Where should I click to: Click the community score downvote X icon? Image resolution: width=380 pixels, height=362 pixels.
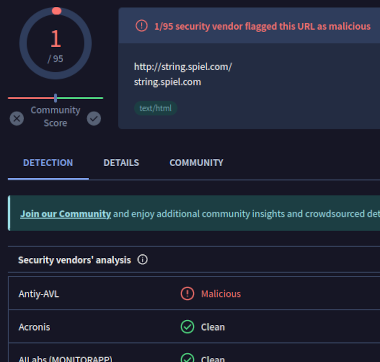[x=17, y=119]
